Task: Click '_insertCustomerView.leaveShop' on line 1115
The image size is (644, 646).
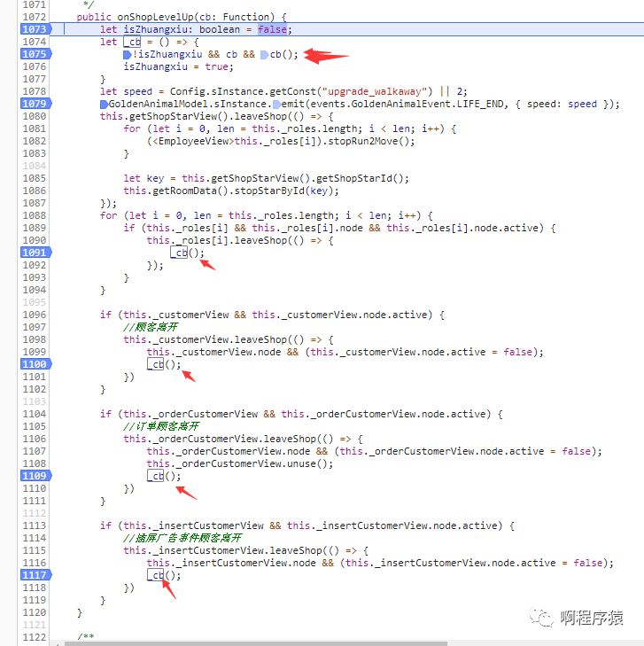Action: coord(237,550)
